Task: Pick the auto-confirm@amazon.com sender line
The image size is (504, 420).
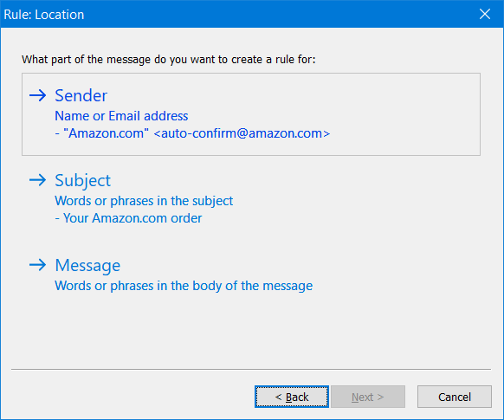Action: [192, 133]
